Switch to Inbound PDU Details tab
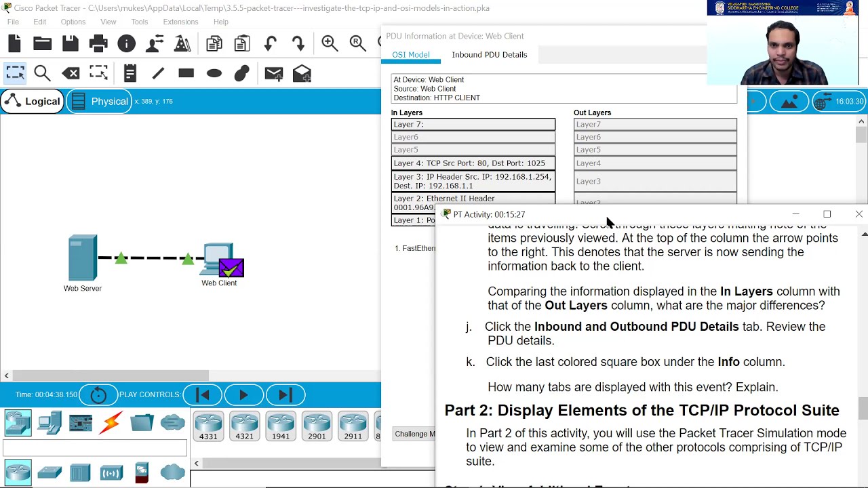This screenshot has height=488, width=868. click(490, 54)
